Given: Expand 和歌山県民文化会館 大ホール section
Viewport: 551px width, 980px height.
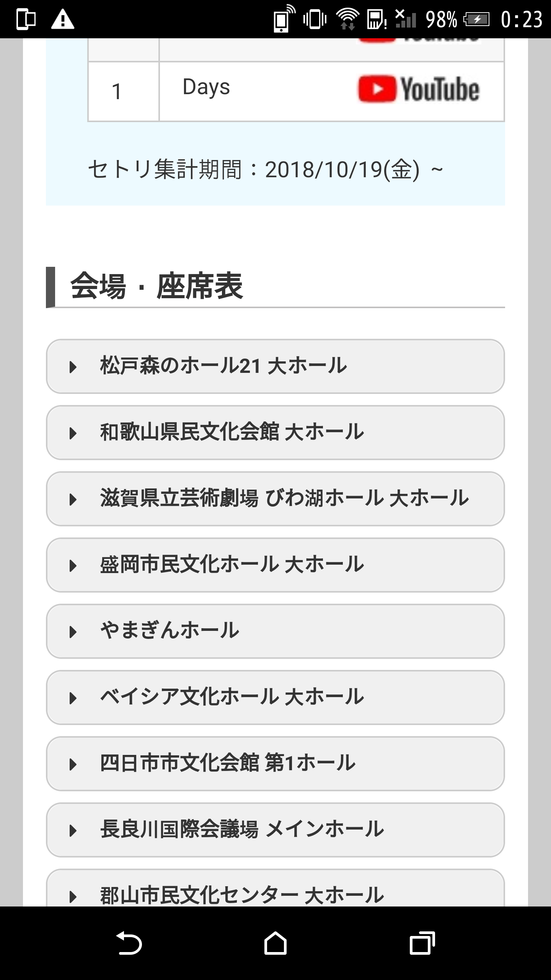Looking at the screenshot, I should (x=275, y=433).
